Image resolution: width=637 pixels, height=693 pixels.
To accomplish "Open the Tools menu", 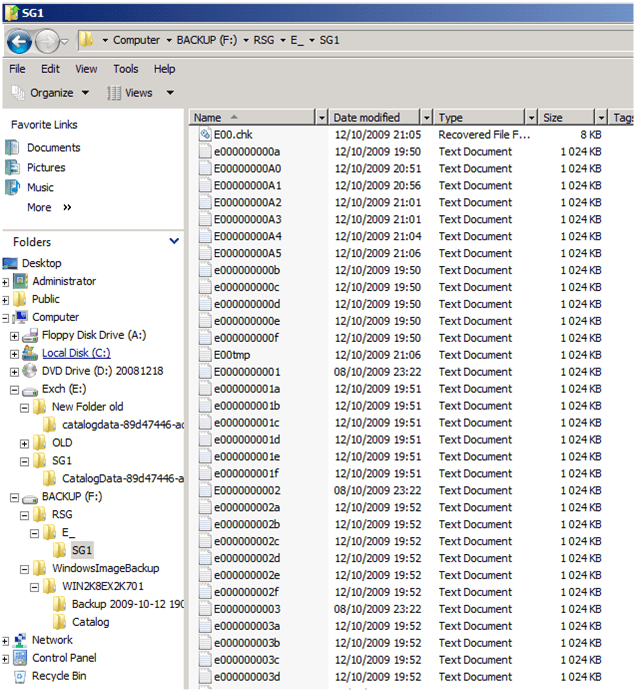I will [125, 69].
